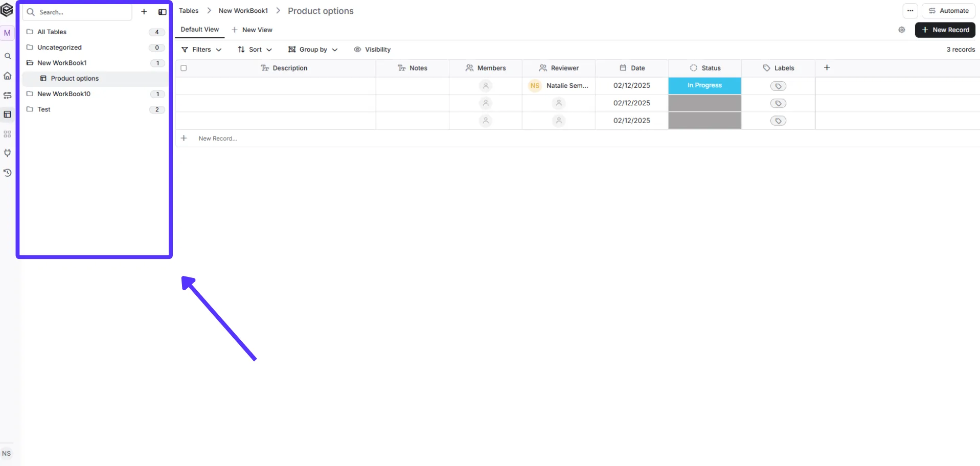Collapse sidebar panel icon

[x=163, y=12]
